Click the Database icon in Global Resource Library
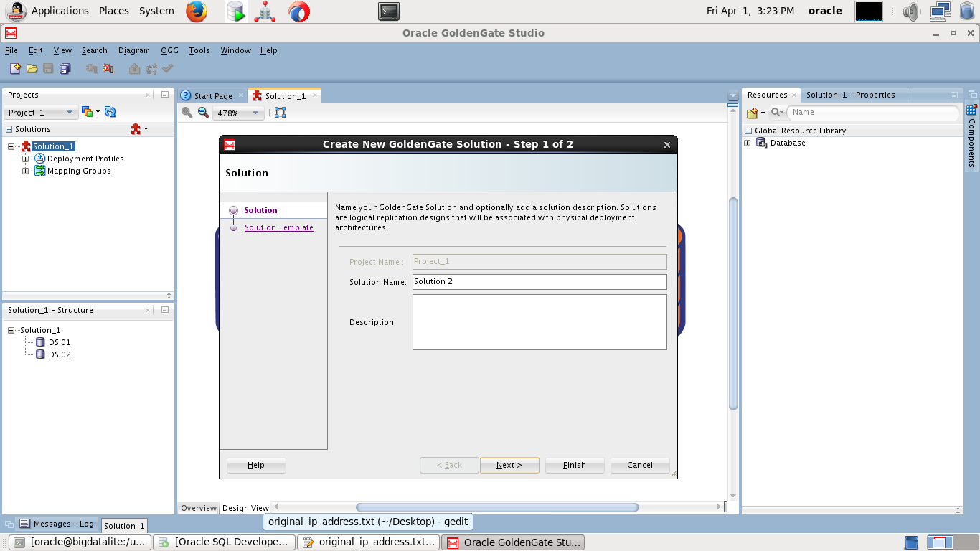 761,143
